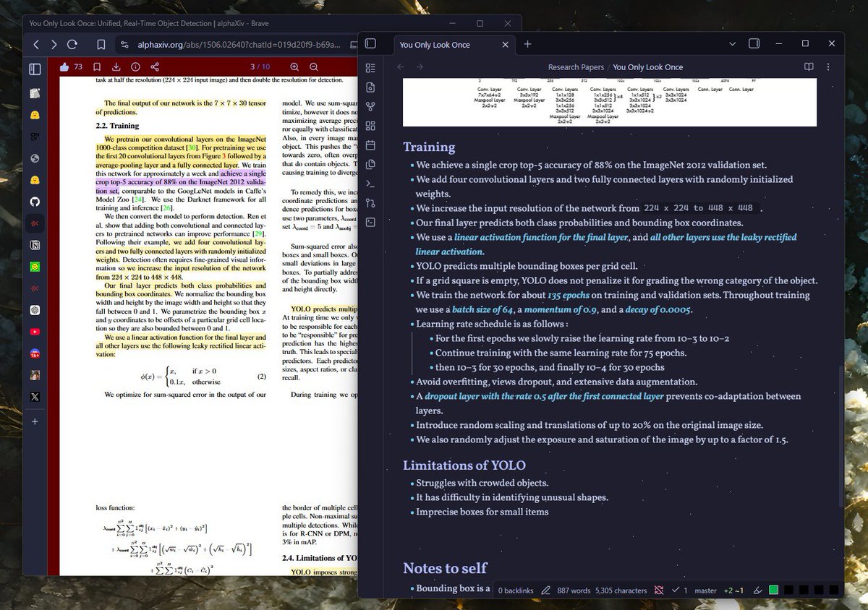Like the paper with the thumbs-up 73 button
The width and height of the screenshot is (868, 610).
(71, 67)
